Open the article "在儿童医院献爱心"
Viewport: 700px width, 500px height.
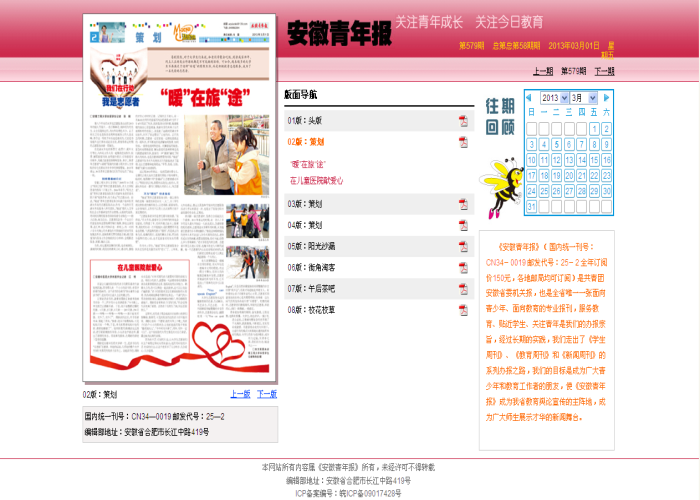click(x=316, y=181)
